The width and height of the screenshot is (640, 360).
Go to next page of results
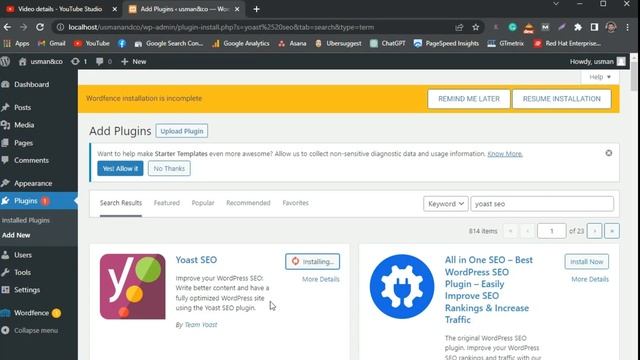[x=594, y=231]
